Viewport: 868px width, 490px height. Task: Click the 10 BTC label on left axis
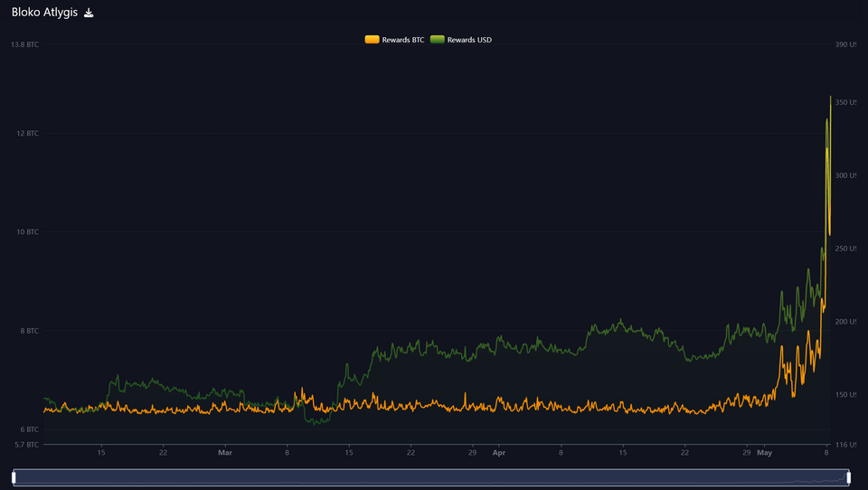[26, 232]
